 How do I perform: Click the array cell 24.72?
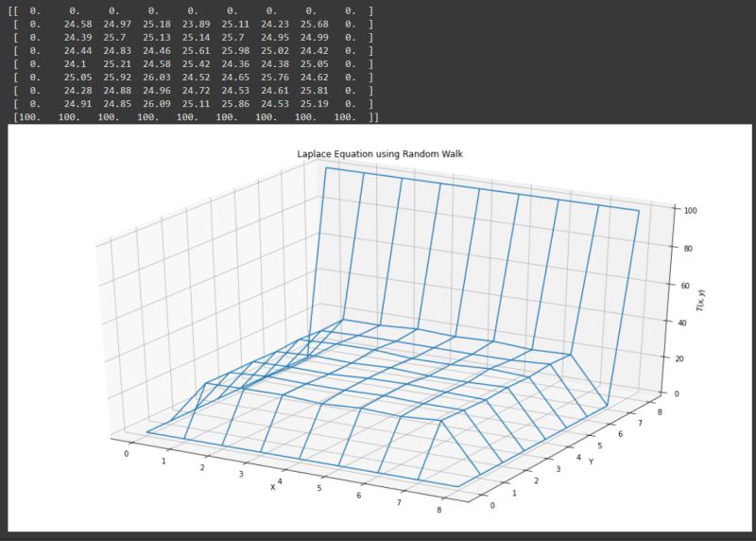coord(197,90)
